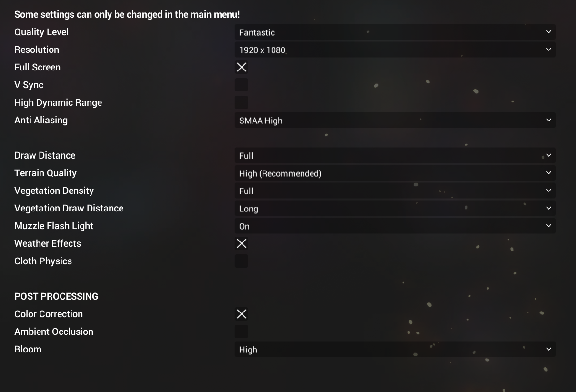Expand the Anti Aliasing dropdown
The image size is (576, 392).
[x=394, y=121]
